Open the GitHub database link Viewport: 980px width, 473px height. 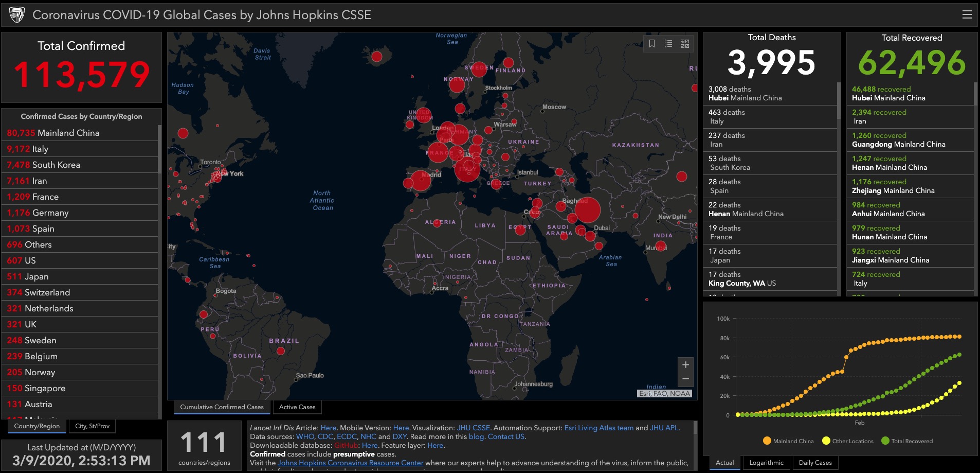(x=346, y=445)
